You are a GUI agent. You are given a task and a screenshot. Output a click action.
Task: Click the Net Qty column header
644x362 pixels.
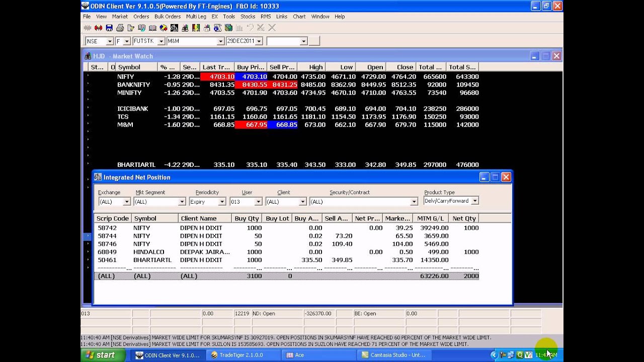(464, 218)
